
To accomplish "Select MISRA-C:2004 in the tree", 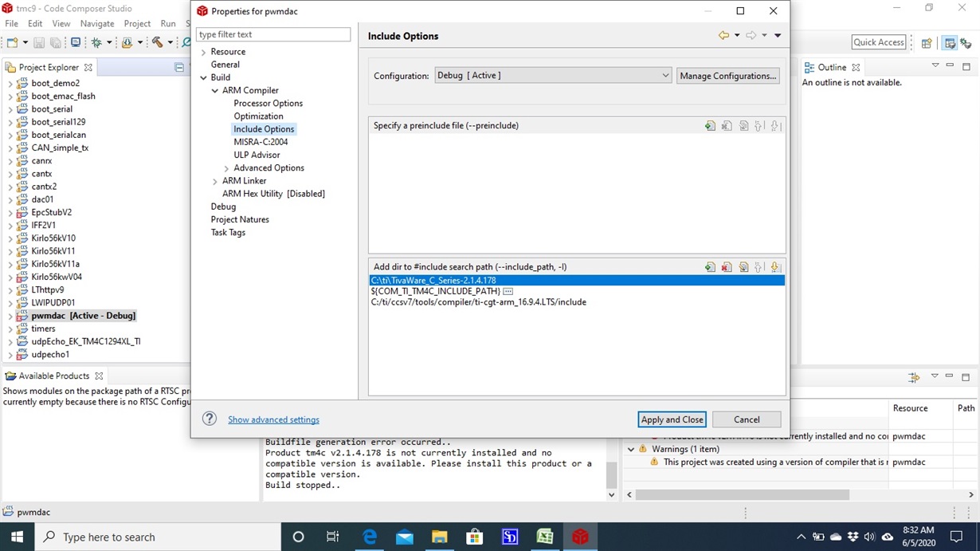I will [261, 142].
